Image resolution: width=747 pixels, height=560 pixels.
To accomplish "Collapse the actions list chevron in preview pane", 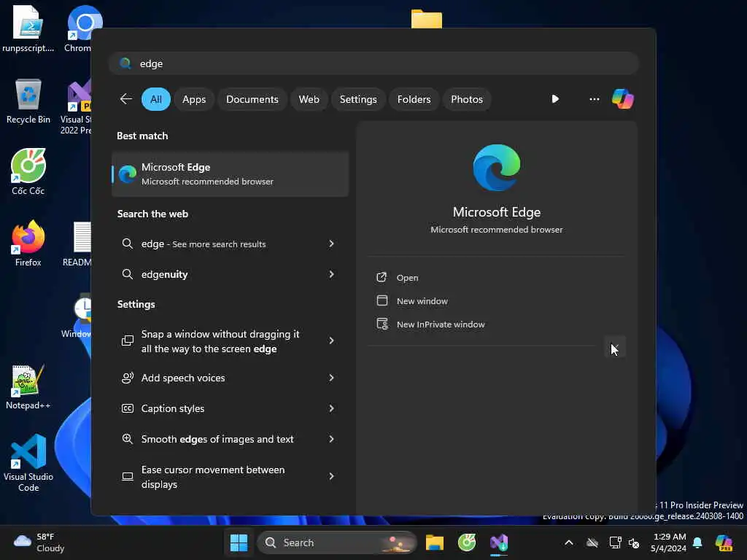I will (614, 347).
